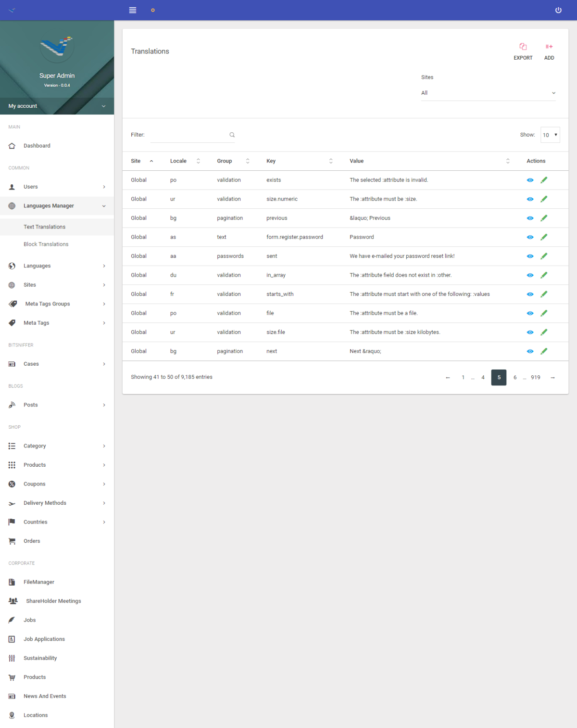This screenshot has width=577, height=728.
Task: Open the Export translations icon
Action: click(523, 51)
